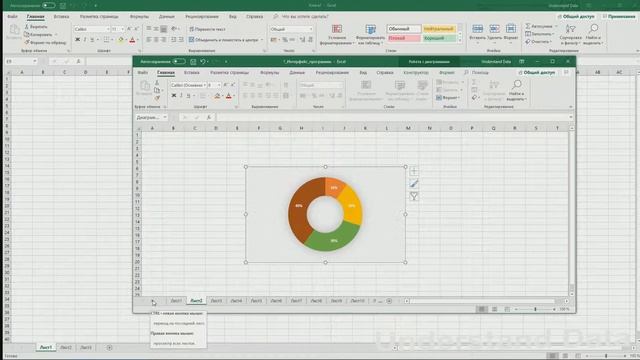Toggle Italic in the front window

coord(181,96)
